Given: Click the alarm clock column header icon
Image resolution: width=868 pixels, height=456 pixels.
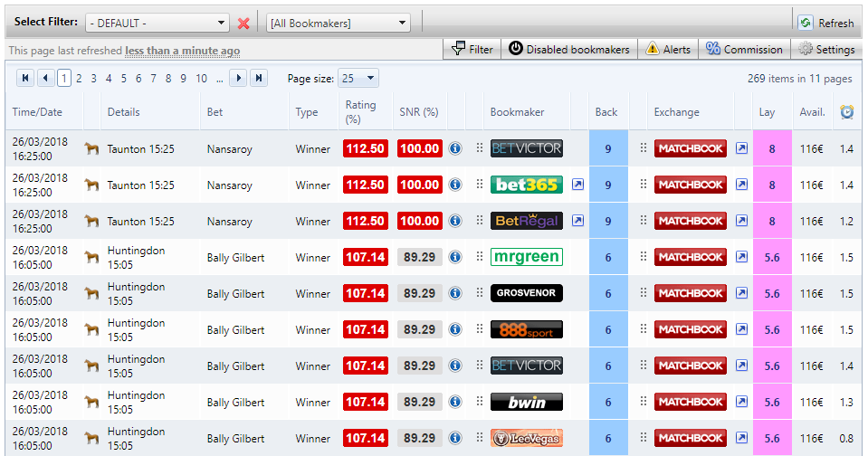Looking at the screenshot, I should tap(846, 112).
